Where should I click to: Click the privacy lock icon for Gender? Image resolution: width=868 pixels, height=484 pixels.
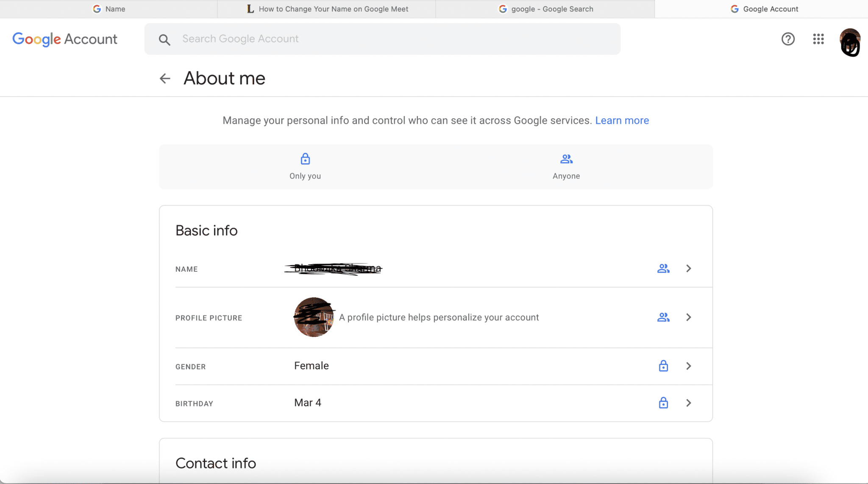[663, 365]
